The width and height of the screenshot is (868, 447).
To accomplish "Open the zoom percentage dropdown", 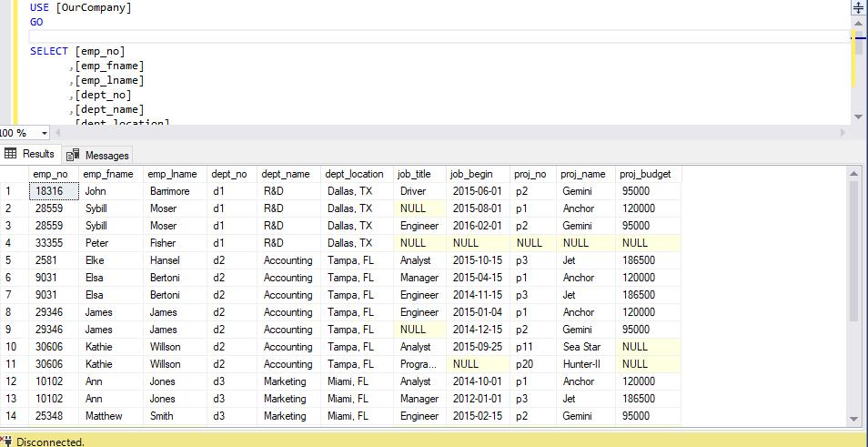I will 45,133.
